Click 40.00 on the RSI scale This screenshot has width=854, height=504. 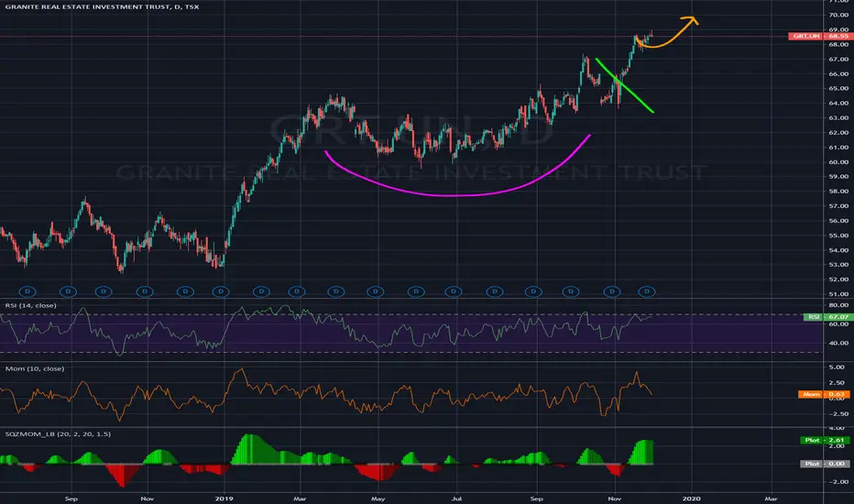pyautogui.click(x=838, y=344)
